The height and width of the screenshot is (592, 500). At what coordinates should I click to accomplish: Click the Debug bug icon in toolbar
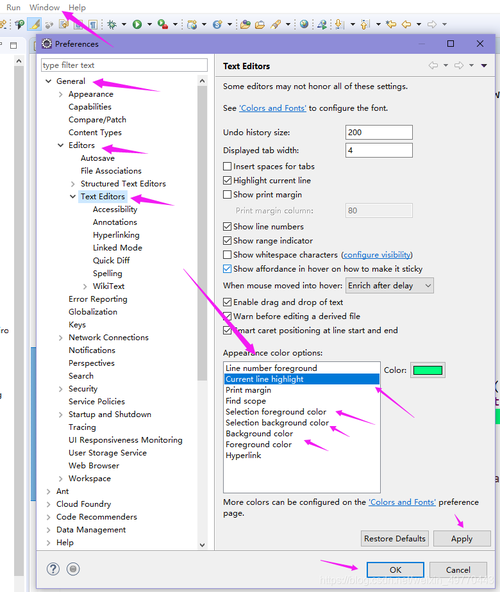click(112, 25)
